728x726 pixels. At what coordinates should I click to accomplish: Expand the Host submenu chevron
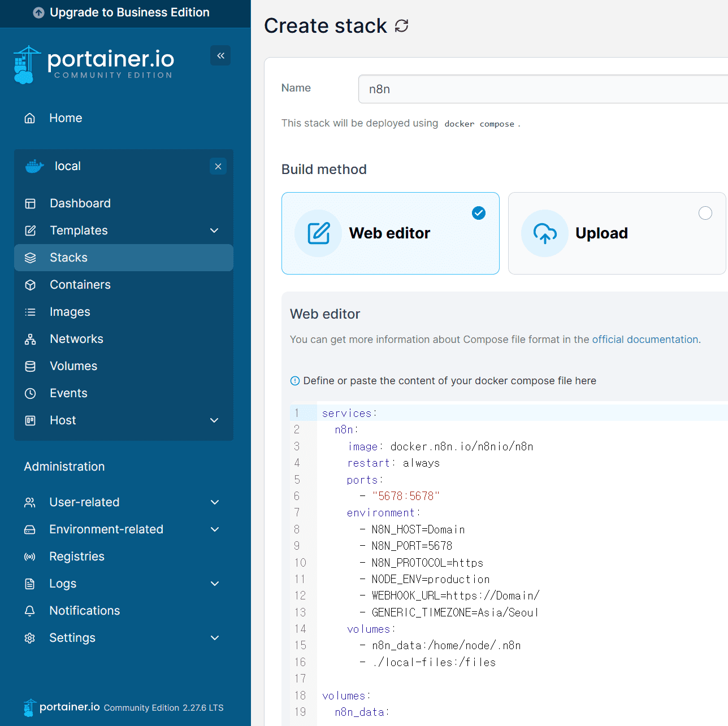point(214,420)
